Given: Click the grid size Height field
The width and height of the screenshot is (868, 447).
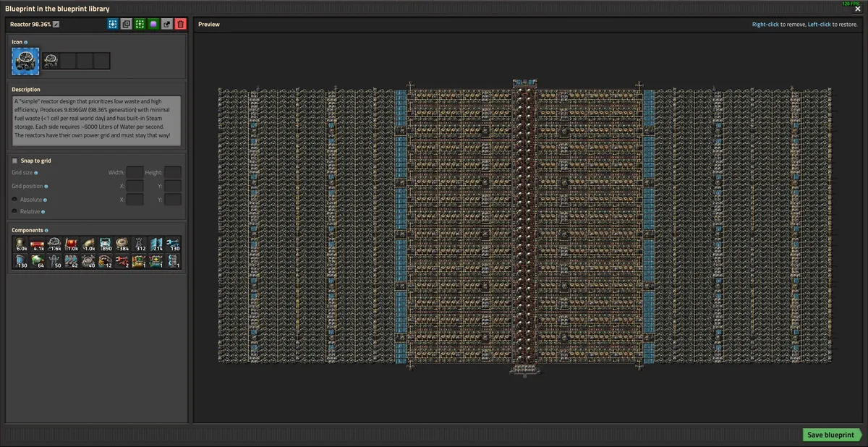Looking at the screenshot, I should 173,172.
